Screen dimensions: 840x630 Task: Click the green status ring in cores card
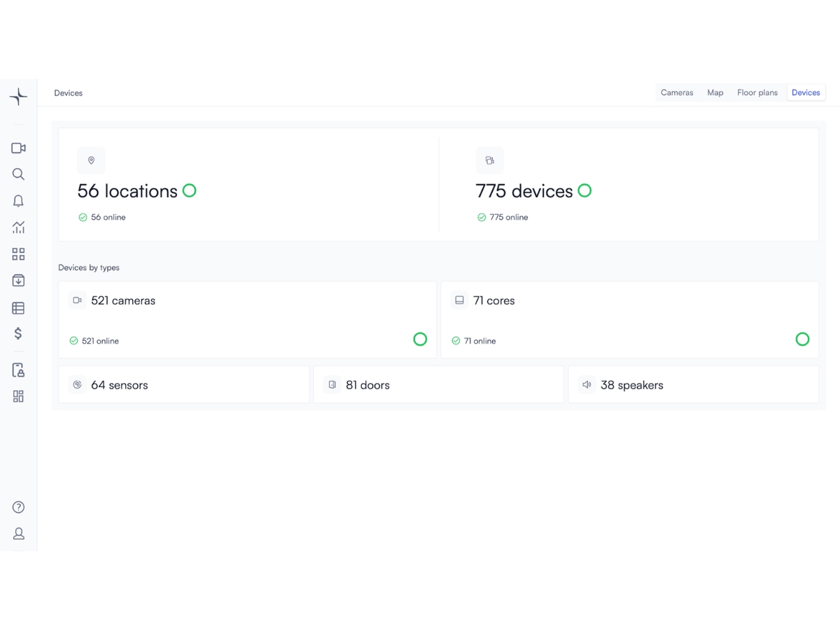pos(802,339)
